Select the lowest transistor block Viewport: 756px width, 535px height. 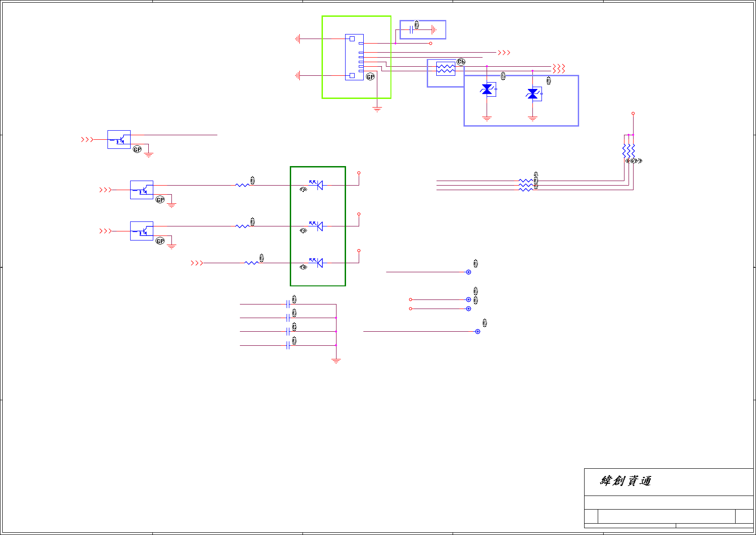coord(141,231)
